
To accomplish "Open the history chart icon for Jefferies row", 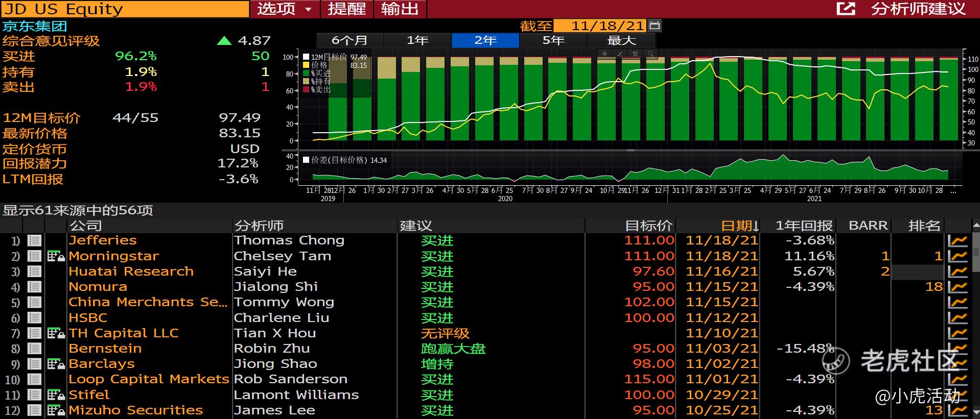I will click(x=958, y=240).
